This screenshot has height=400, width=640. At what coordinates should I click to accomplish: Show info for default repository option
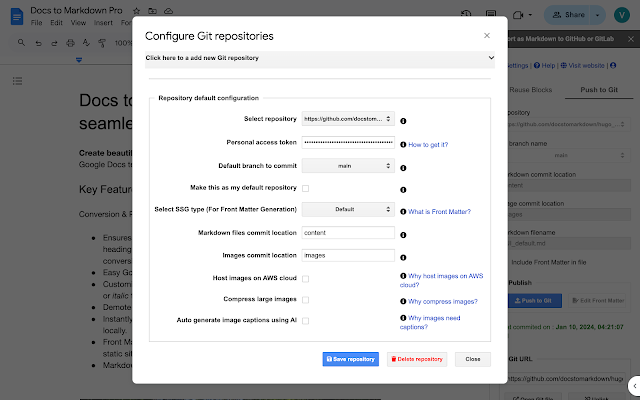[403, 190]
